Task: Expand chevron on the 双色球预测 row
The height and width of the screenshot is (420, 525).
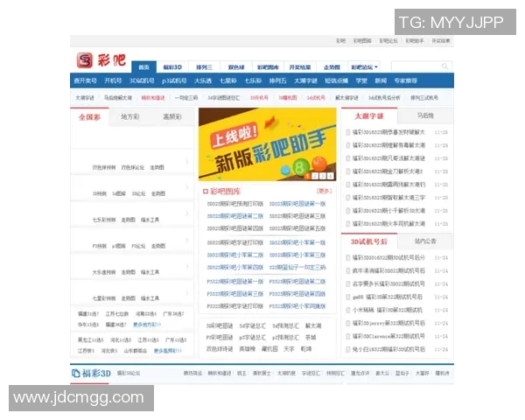Action: click(x=187, y=161)
